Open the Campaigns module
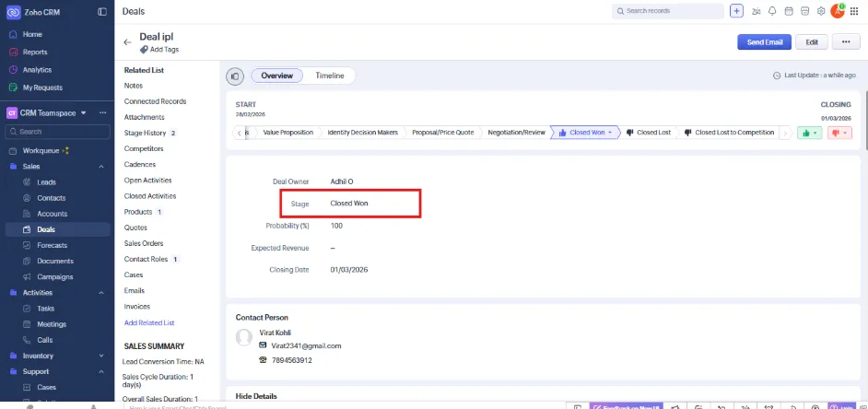This screenshot has height=409, width=868. (54, 276)
